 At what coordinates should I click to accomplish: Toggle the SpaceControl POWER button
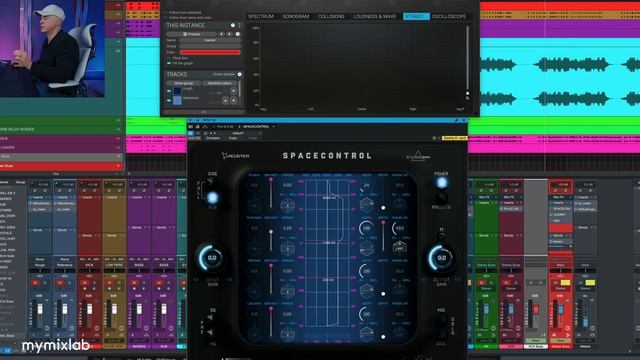coord(441,182)
